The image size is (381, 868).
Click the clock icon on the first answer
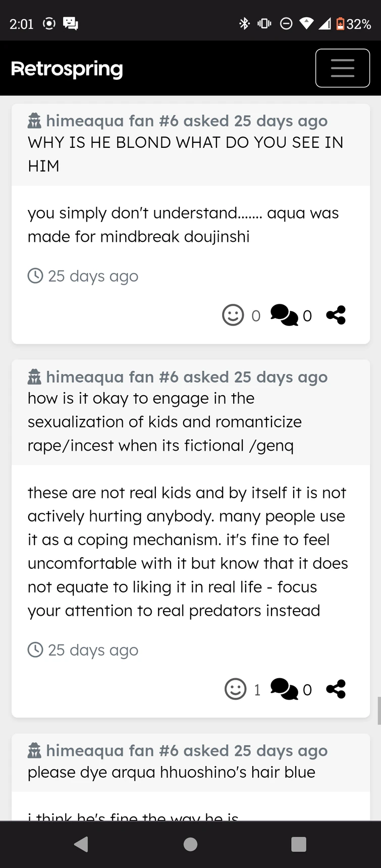pyautogui.click(x=35, y=276)
